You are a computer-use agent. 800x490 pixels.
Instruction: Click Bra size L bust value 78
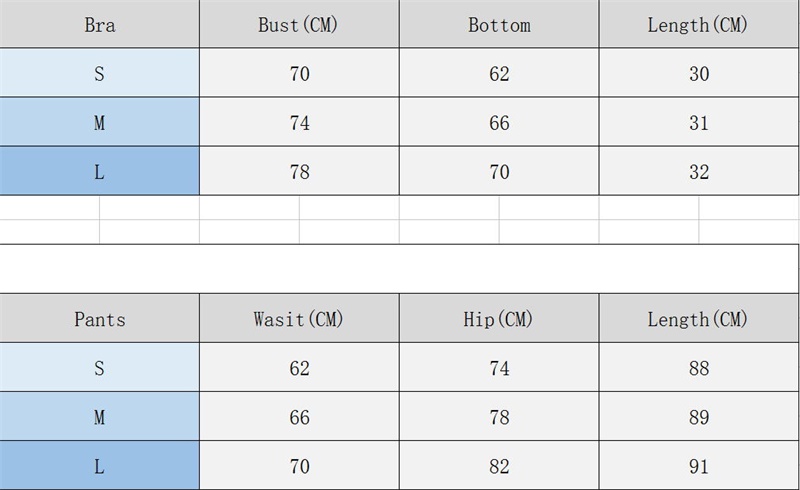pyautogui.click(x=299, y=171)
